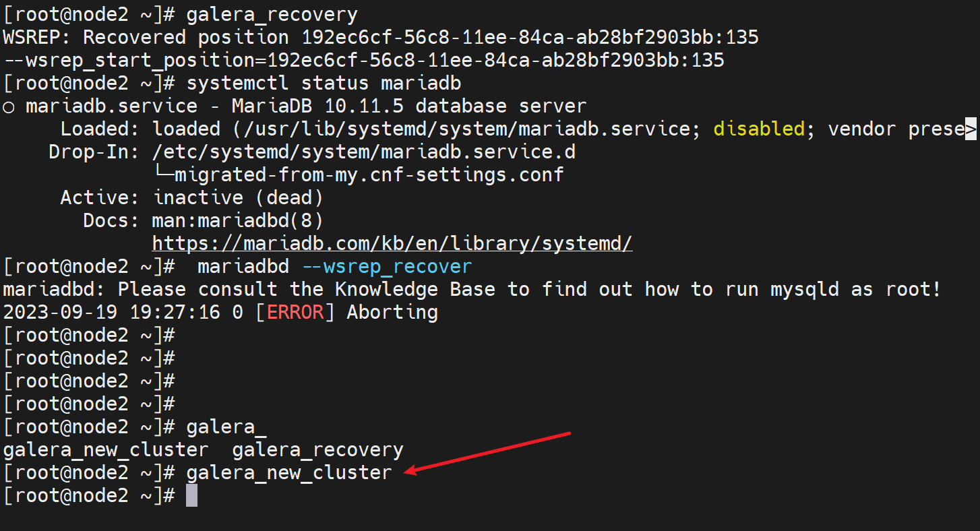
Task: Click the 'inactive (dead)' status text
Action: tap(239, 197)
